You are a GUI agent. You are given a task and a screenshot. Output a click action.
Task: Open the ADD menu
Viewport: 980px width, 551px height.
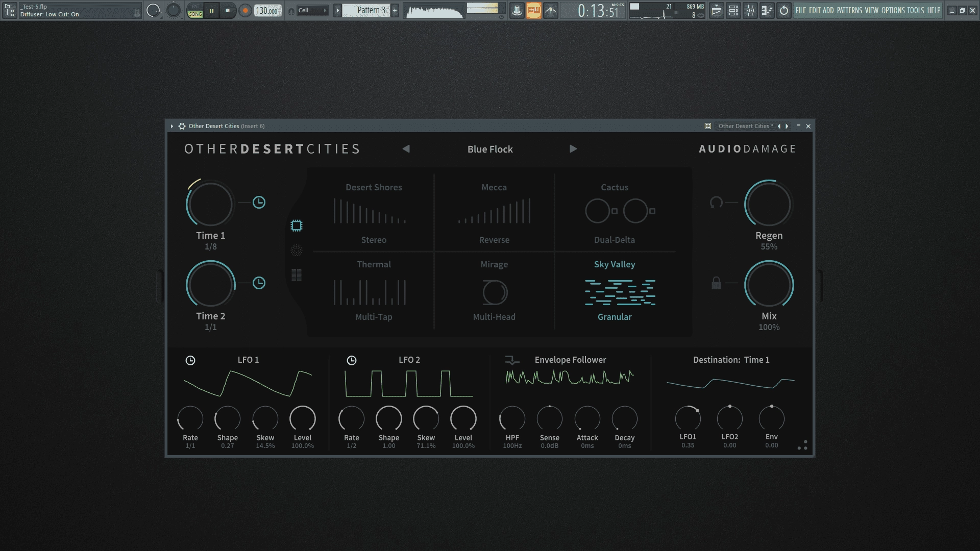(x=828, y=10)
